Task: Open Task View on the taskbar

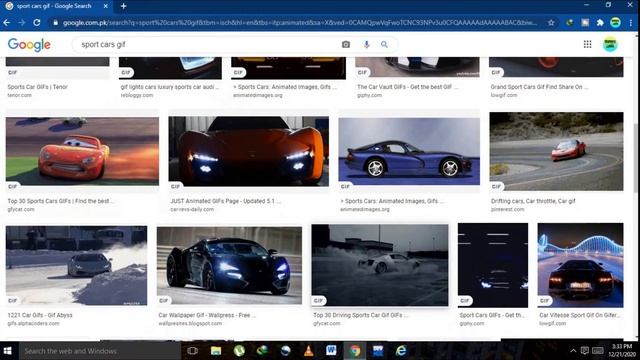Action: 192,351
